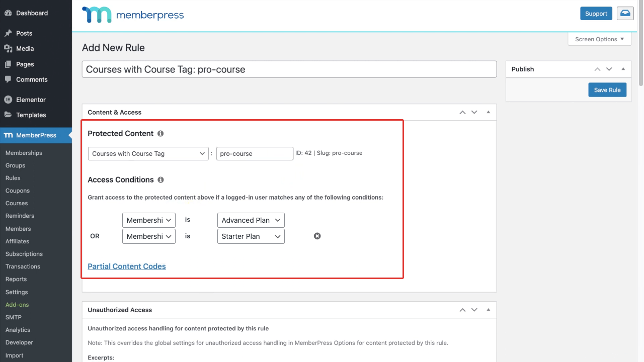Open Courses submenu item
This screenshot has width=644, height=362.
pyautogui.click(x=17, y=203)
